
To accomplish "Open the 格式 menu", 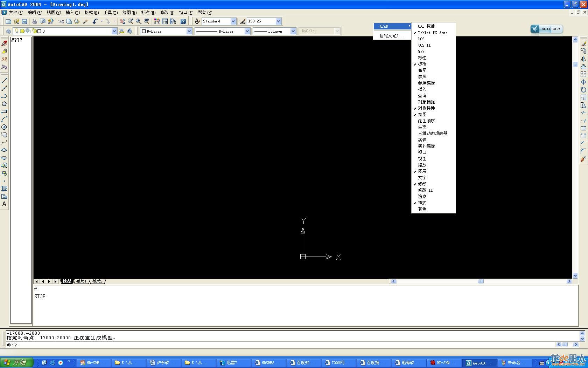I will coord(91,13).
